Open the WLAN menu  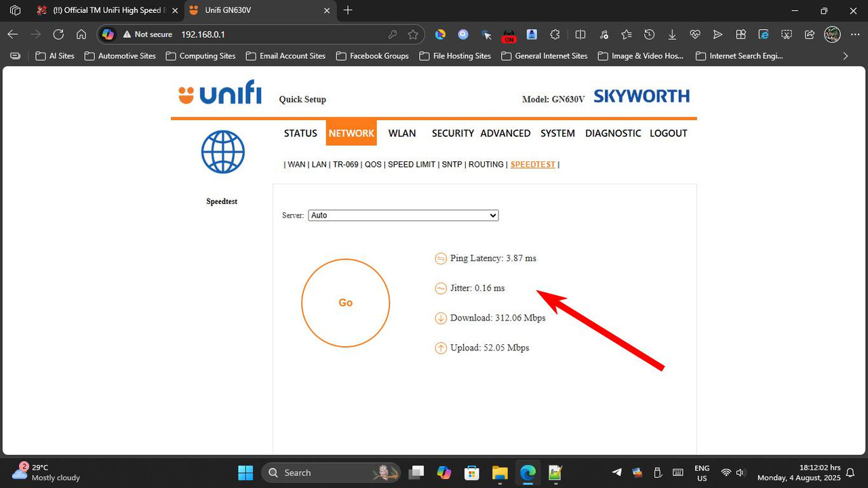402,133
